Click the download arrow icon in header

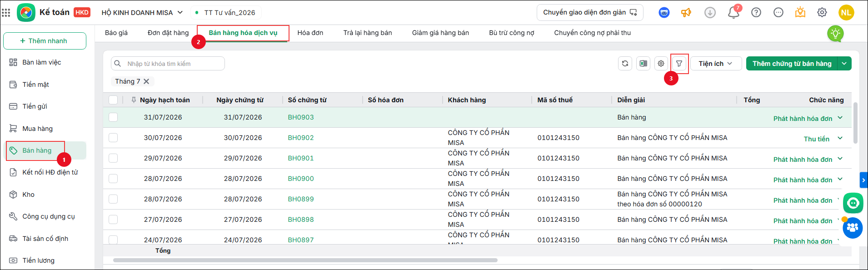click(710, 13)
